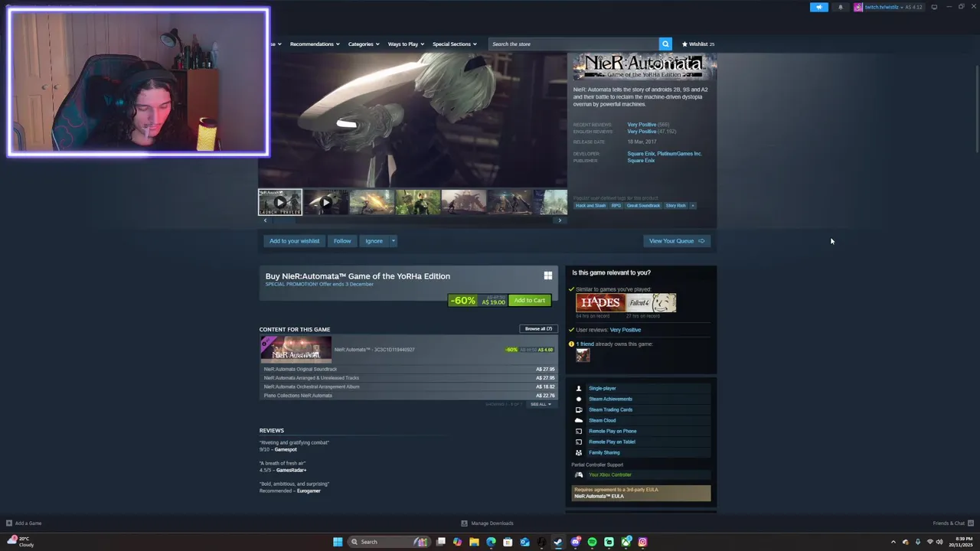Viewport: 980px width, 551px height.
Task: Open the PlatinumGames Inc. developer link
Action: 680,154
